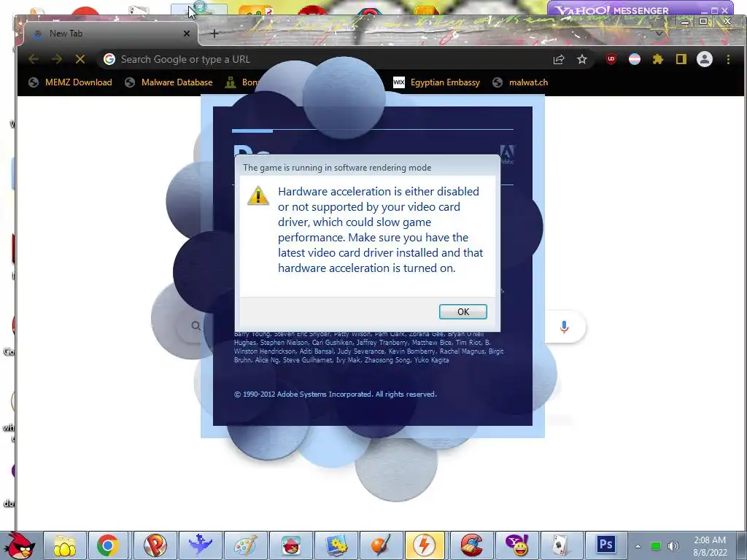The width and height of the screenshot is (747, 560).
Task: Open CCleaner from the taskbar
Action: (x=471, y=545)
